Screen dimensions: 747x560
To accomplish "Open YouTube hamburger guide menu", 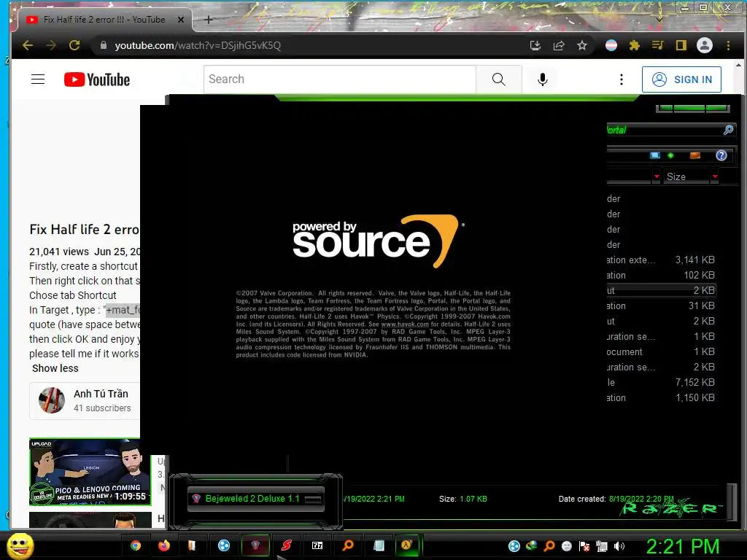I will [38, 79].
